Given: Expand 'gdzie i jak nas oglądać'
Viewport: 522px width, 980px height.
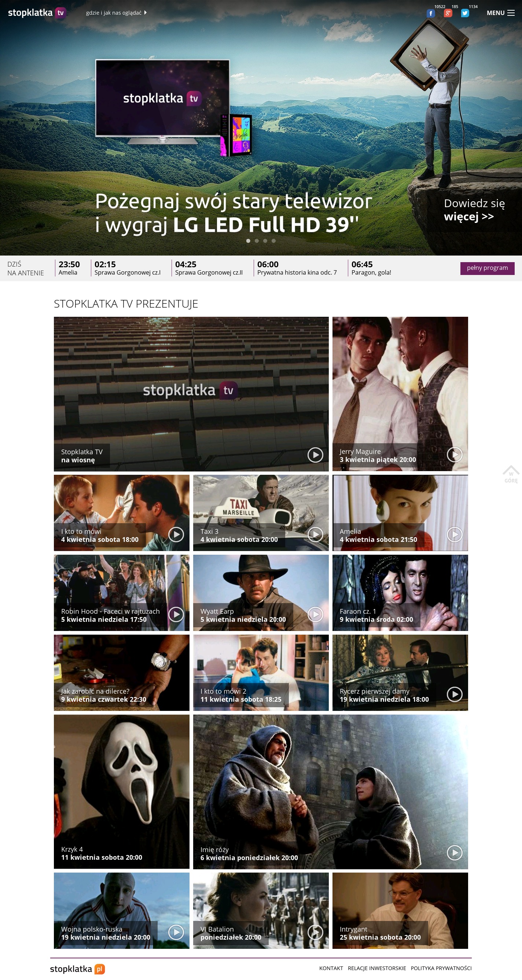Looking at the screenshot, I should (116, 13).
